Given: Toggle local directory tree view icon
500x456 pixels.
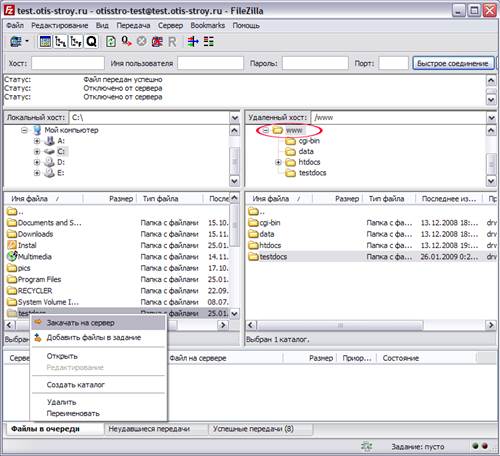Looking at the screenshot, I should [60, 42].
